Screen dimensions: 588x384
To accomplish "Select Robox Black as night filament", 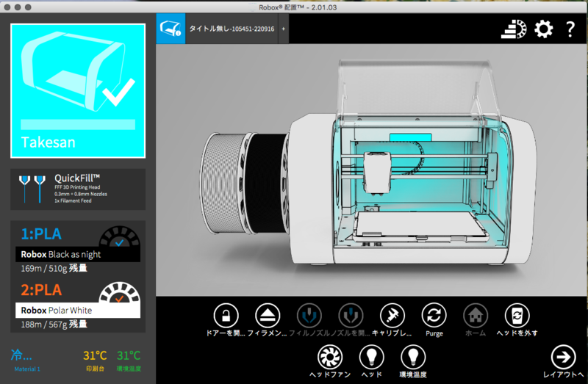I will coord(78,254).
